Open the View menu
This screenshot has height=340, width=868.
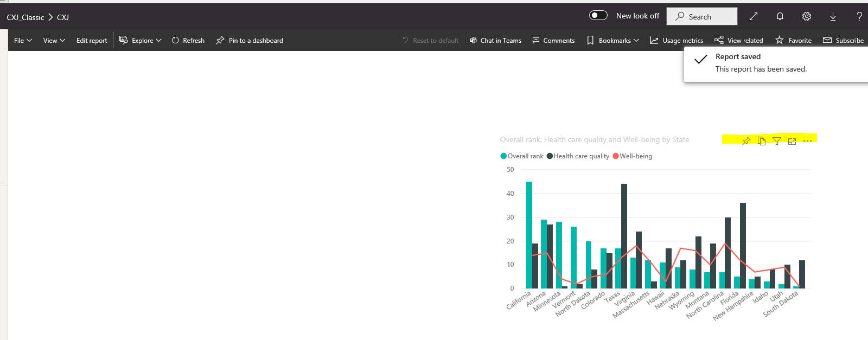(54, 41)
